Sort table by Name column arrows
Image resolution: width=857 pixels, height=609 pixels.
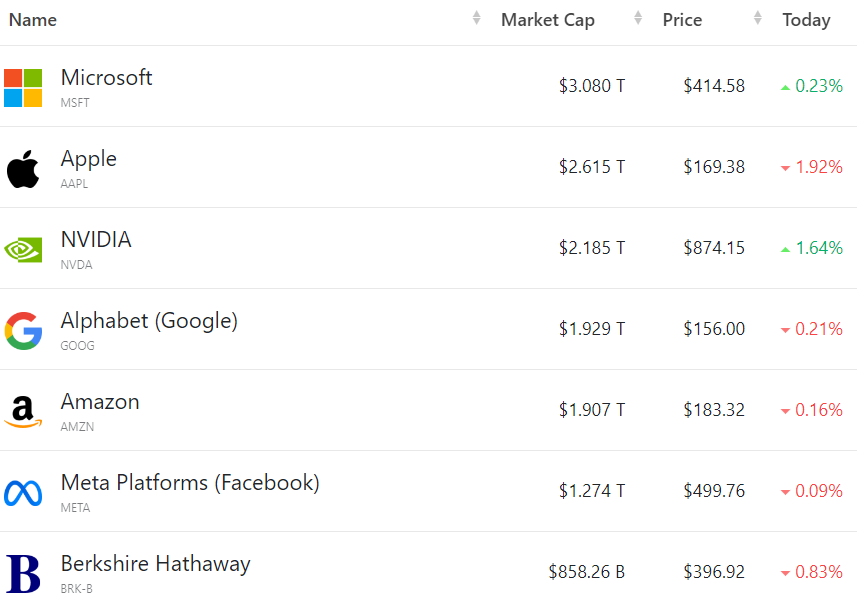point(477,19)
